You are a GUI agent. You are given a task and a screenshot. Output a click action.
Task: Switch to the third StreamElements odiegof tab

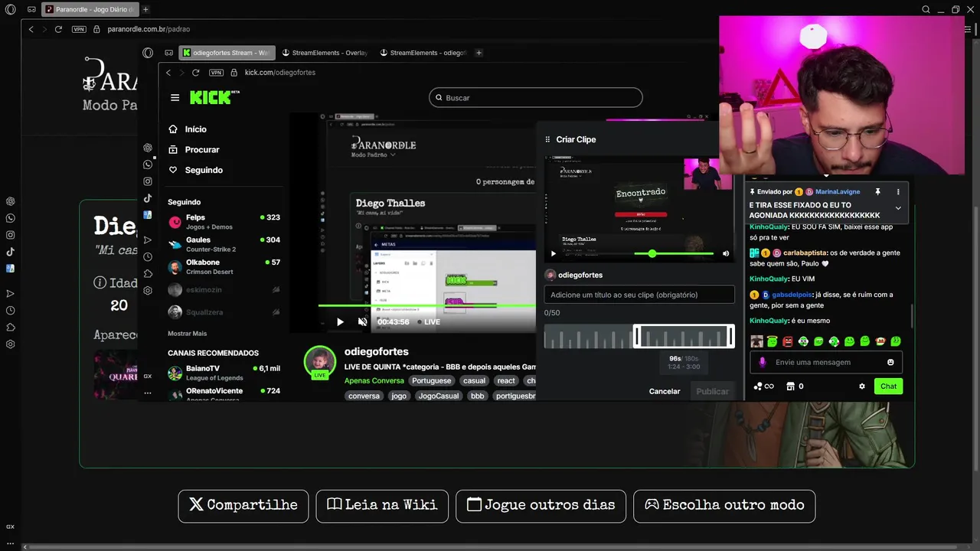tap(423, 53)
